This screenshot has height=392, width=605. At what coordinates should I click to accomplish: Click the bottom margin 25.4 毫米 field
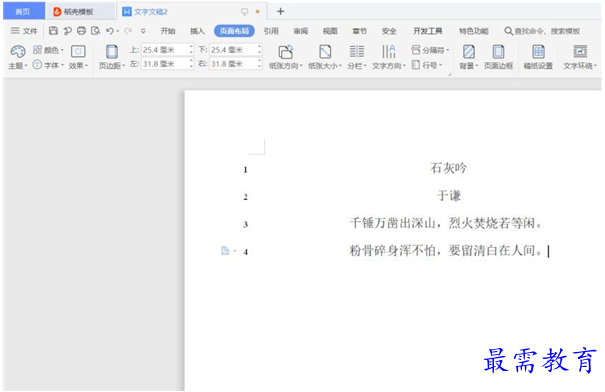tap(233, 50)
